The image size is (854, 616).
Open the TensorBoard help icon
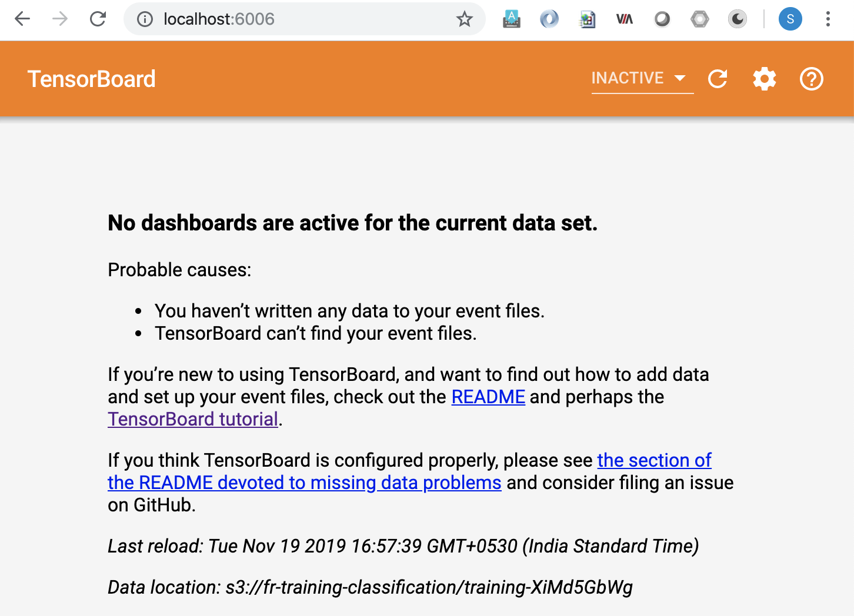(x=811, y=78)
